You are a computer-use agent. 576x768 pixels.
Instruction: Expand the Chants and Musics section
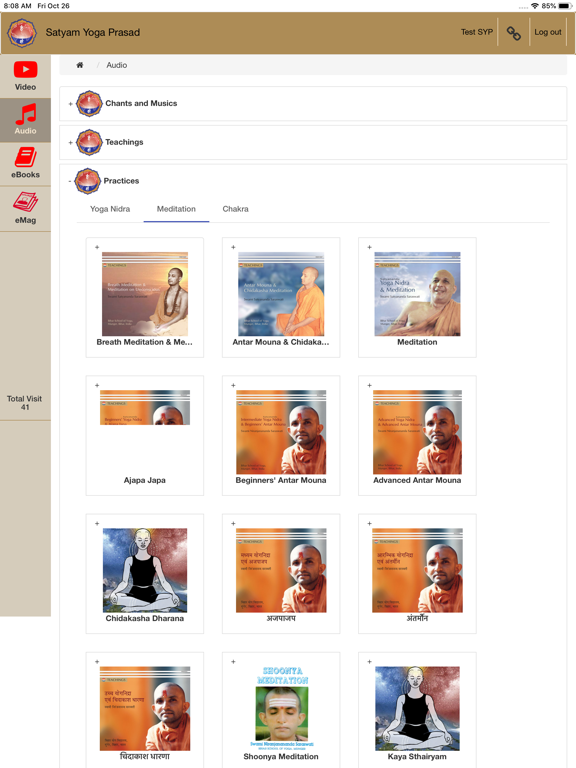(x=71, y=104)
